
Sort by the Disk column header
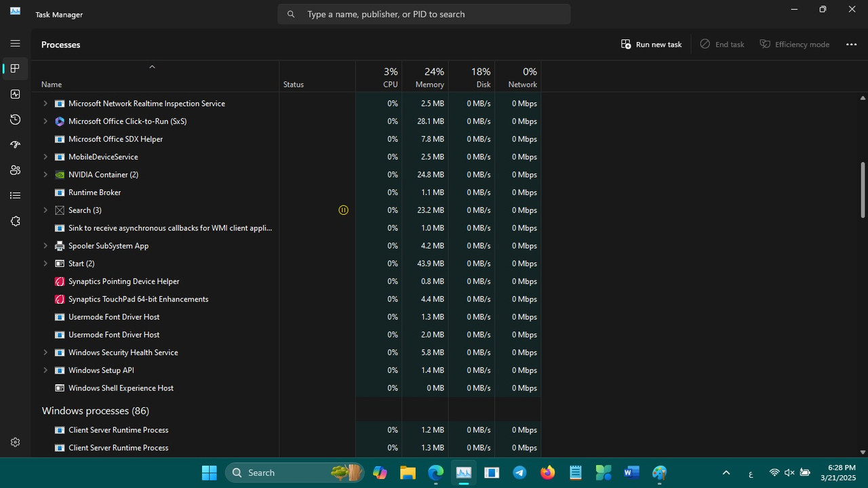pyautogui.click(x=471, y=76)
